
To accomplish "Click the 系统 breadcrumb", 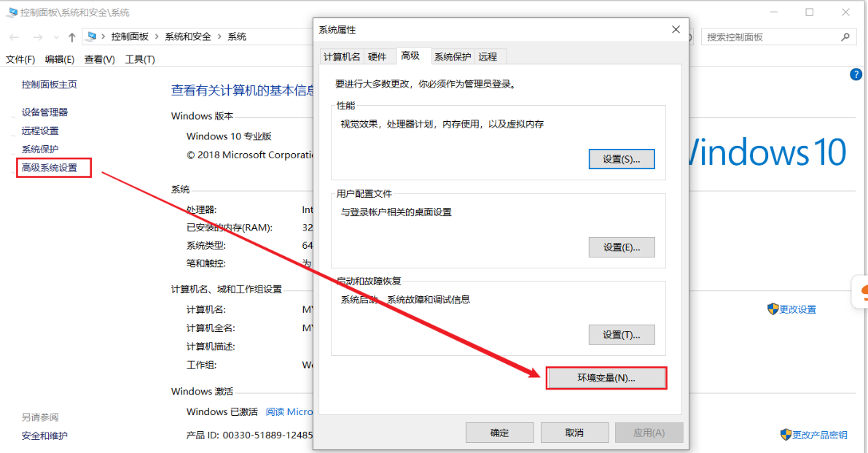I will pyautogui.click(x=237, y=36).
